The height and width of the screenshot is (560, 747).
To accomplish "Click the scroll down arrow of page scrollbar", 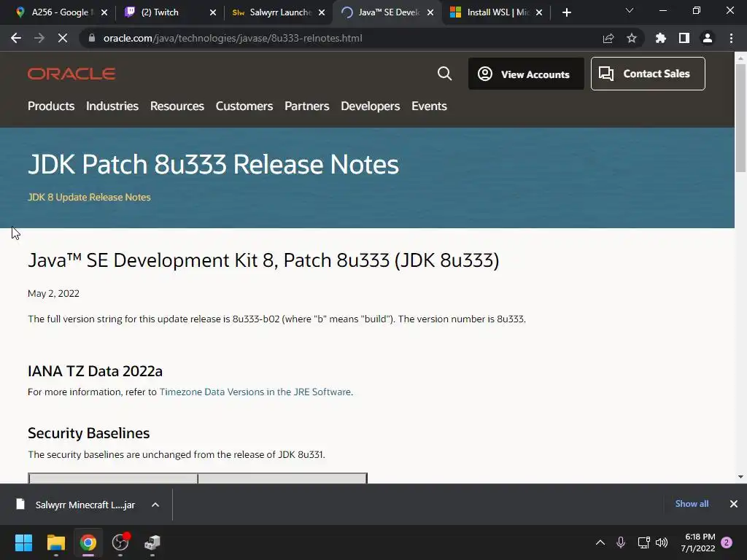I will (x=740, y=477).
